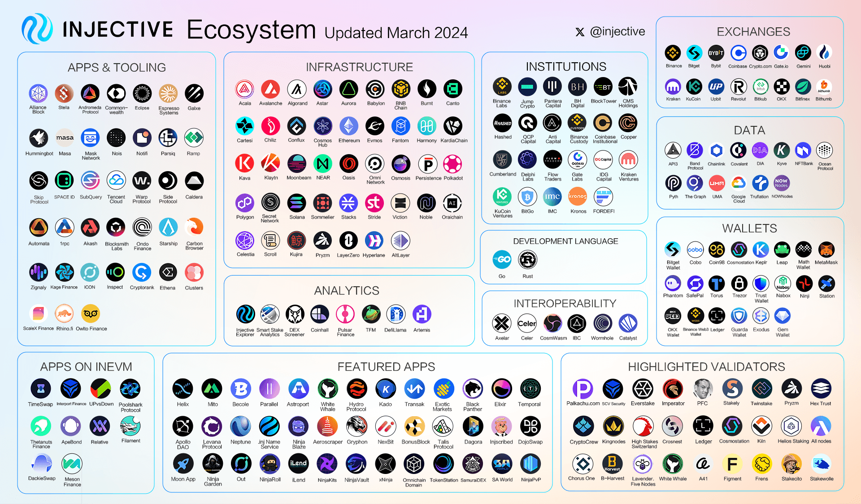Click the EXCHANGES section heading
The image size is (861, 504).
[x=753, y=32]
